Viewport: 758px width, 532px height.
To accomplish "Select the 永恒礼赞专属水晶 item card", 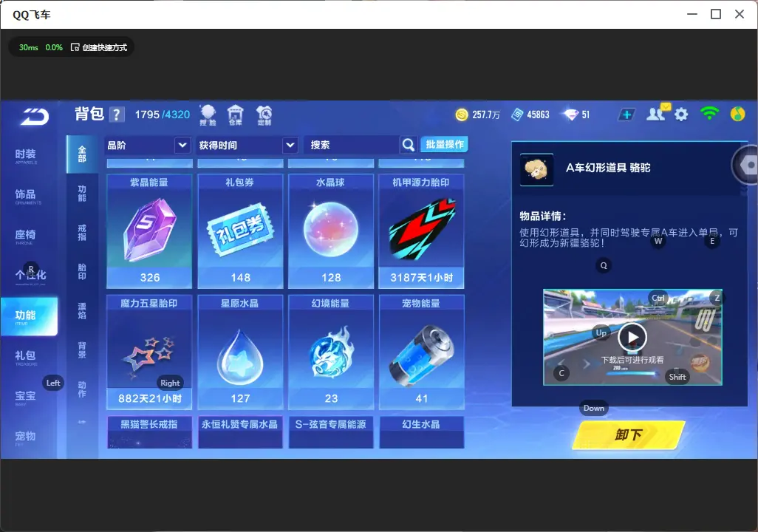I will (240, 432).
